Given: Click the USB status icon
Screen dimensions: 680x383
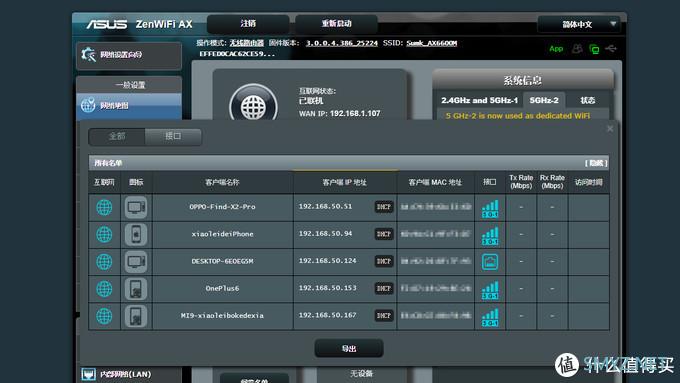Looking at the screenshot, I should coord(611,48).
